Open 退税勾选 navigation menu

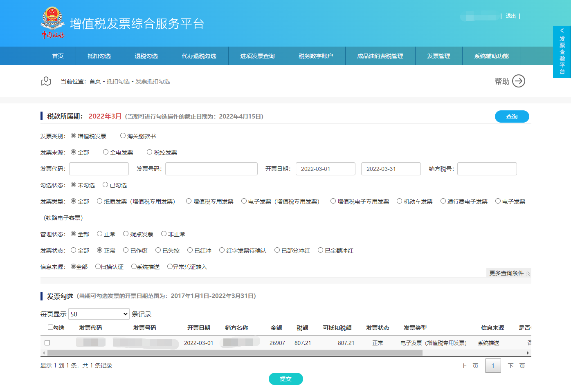pyautogui.click(x=146, y=56)
